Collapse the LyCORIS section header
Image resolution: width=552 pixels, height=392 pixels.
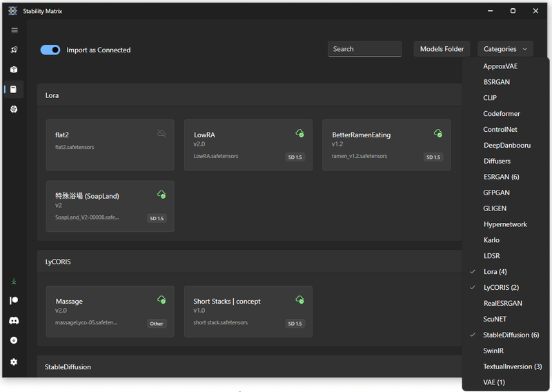point(248,262)
